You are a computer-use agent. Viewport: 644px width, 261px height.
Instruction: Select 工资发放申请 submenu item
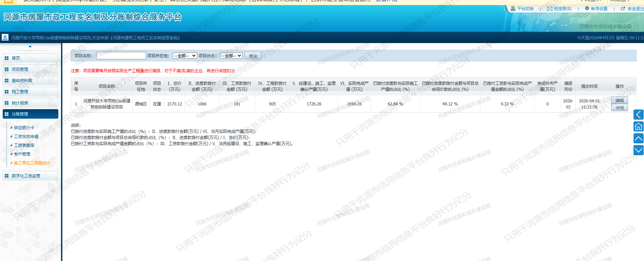tap(26, 137)
